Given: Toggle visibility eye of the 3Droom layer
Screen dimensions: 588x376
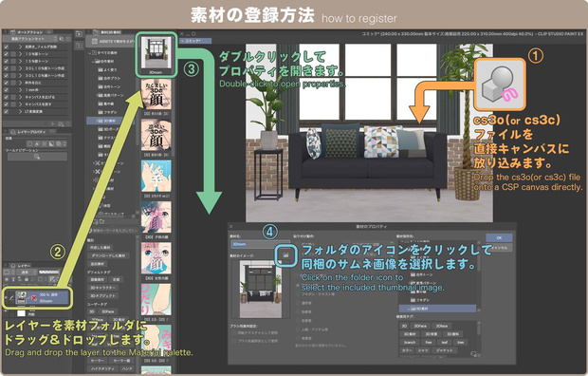Looking at the screenshot, I should tap(6, 298).
